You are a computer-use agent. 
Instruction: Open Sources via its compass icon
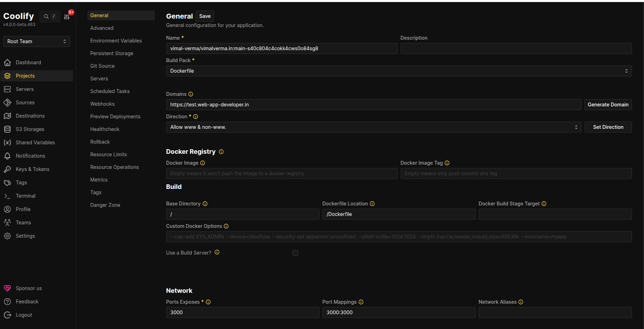click(8, 102)
